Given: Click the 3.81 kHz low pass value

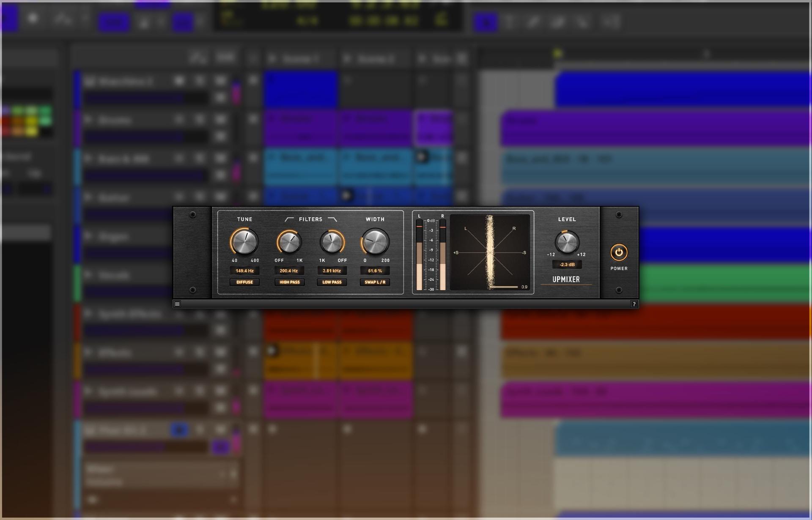Looking at the screenshot, I should click(x=332, y=271).
